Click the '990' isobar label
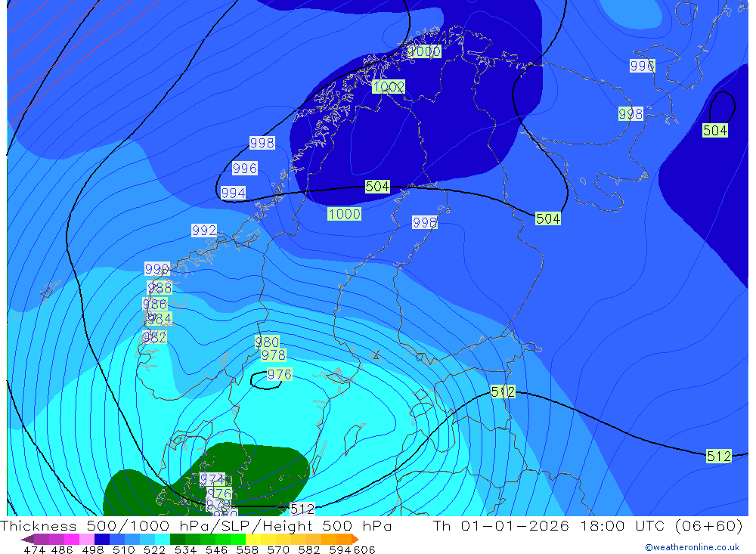The image size is (756, 554). [157, 268]
